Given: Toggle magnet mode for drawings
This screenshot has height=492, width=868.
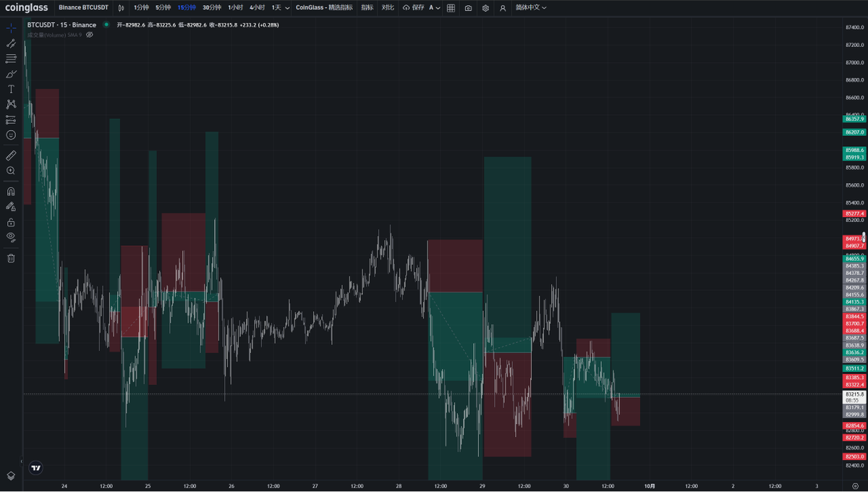Looking at the screenshot, I should click(x=11, y=192).
